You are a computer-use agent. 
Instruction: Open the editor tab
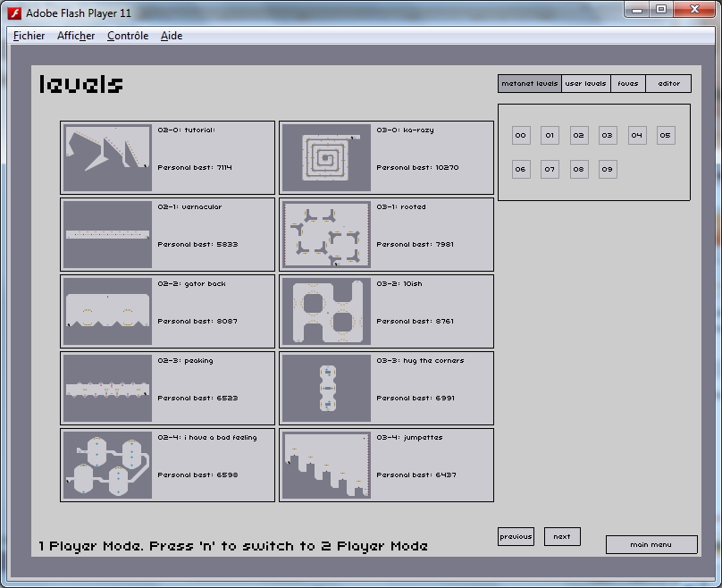(x=668, y=84)
